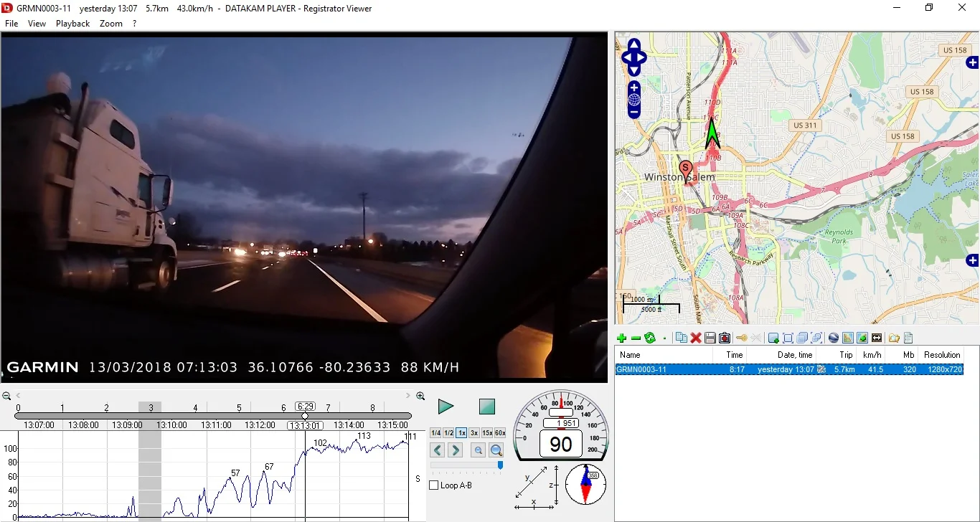This screenshot has width=980, height=522.
Task: Expand the top-right map layer plus button
Action: pos(972,63)
